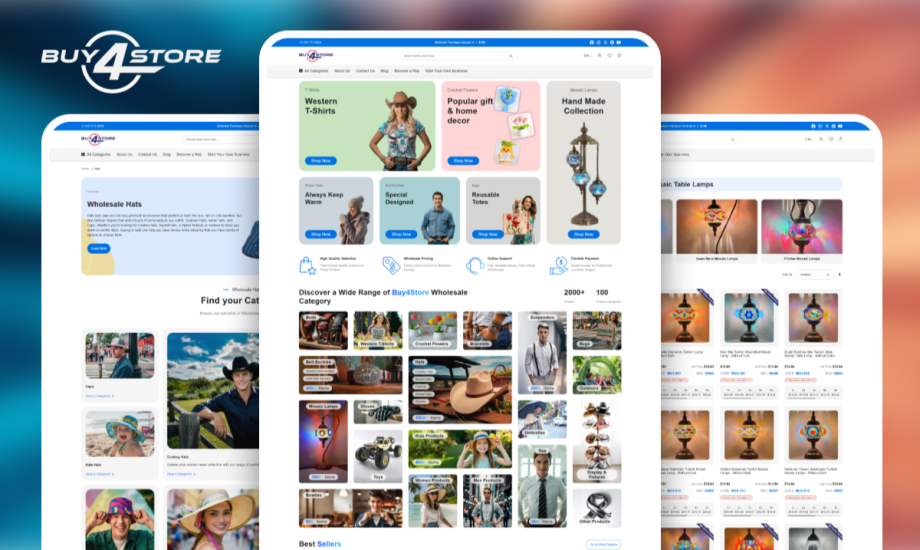The width and height of the screenshot is (920, 550).
Task: Open the Kids Products category tile
Action: tap(460, 449)
